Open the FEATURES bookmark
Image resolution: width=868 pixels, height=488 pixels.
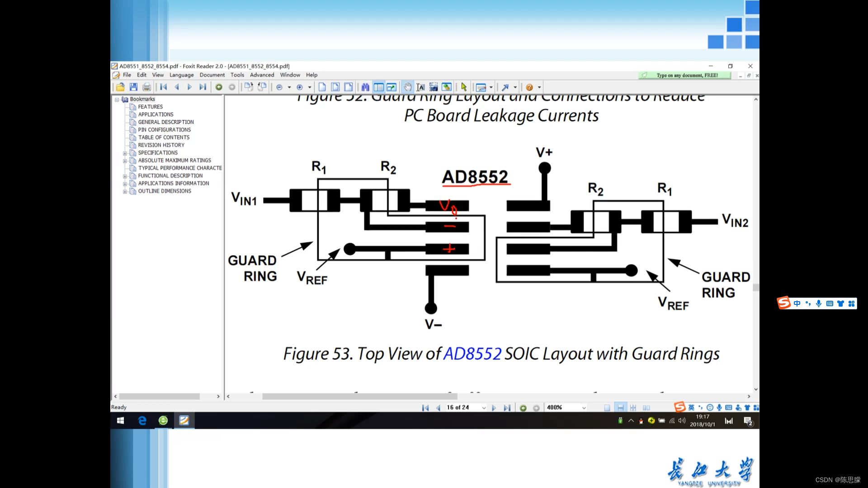click(x=150, y=107)
